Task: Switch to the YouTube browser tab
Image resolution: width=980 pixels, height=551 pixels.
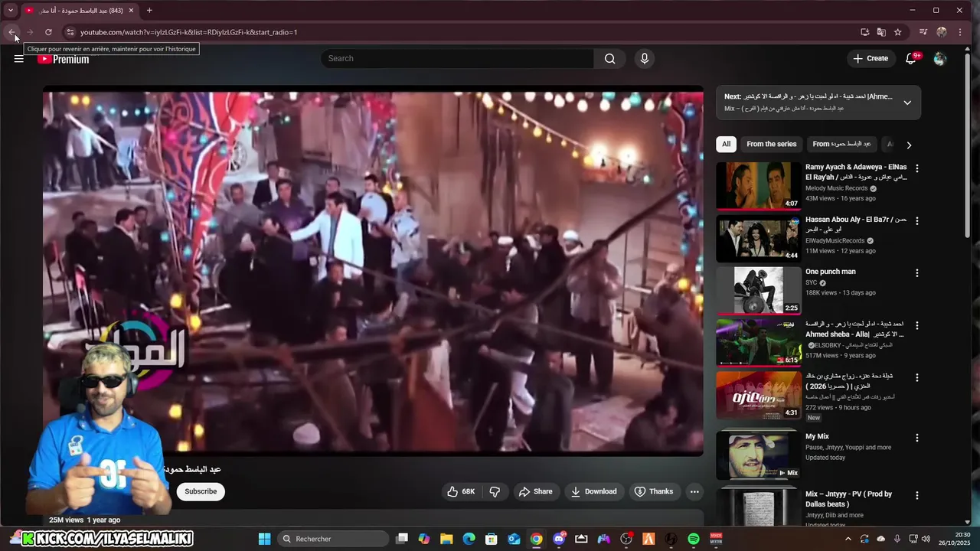Action: pos(79,10)
